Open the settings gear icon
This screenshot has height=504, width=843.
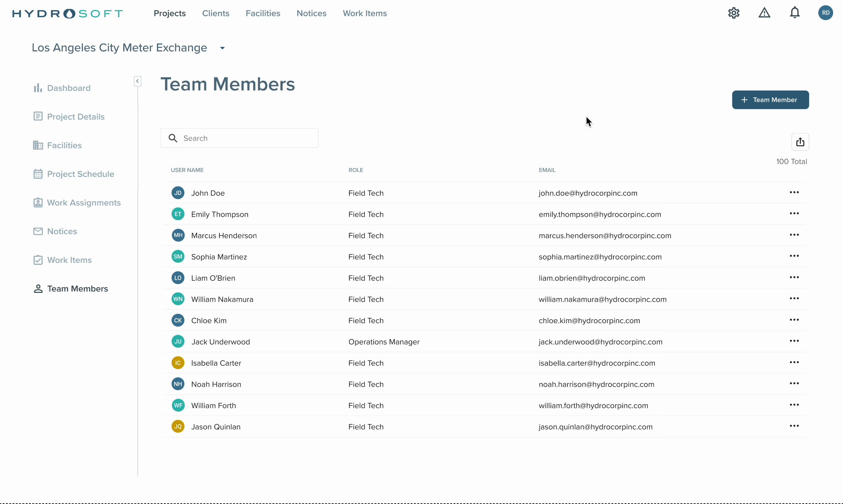tap(734, 13)
